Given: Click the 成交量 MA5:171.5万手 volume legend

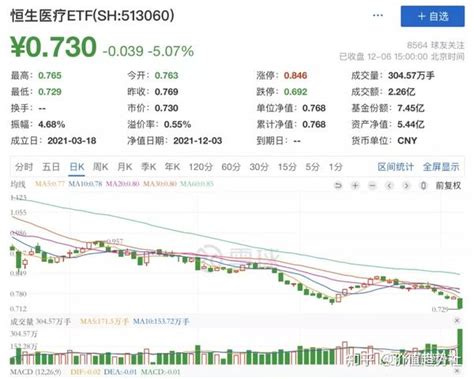Looking at the screenshot, I should coord(104,321).
